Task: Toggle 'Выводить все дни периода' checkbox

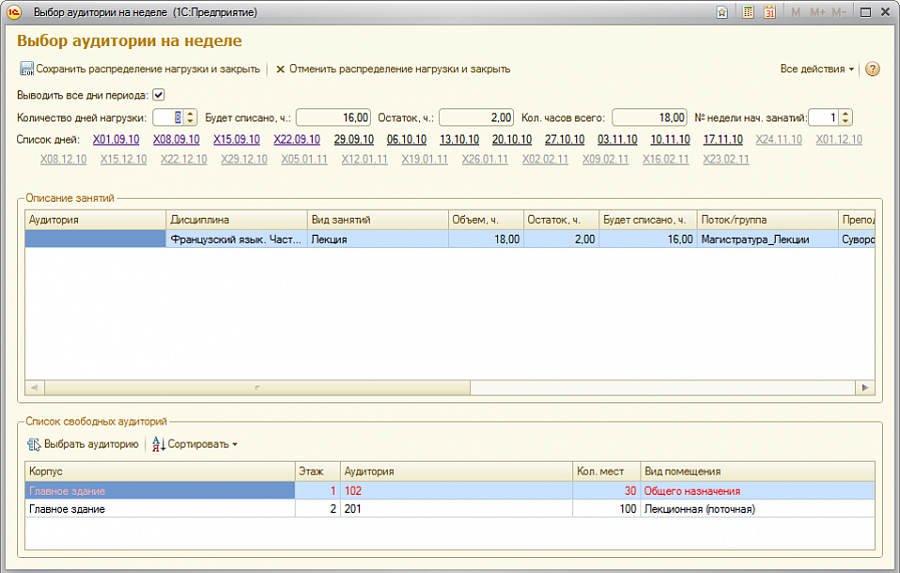Action: click(158, 95)
